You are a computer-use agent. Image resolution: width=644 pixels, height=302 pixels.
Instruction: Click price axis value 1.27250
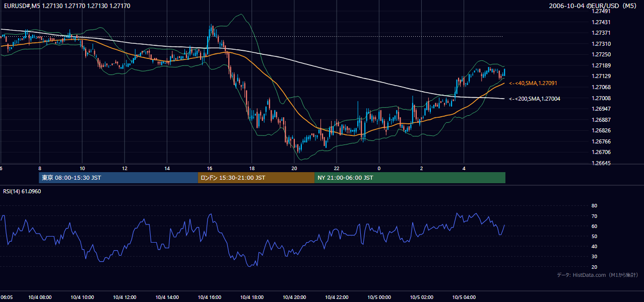(x=601, y=54)
